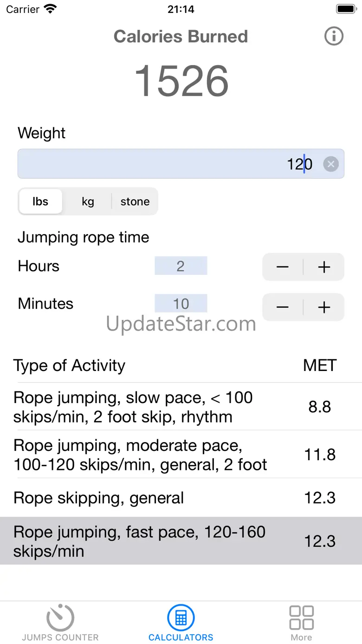Tap the battery indicator in status bar
The height and width of the screenshot is (644, 362).
tap(345, 9)
